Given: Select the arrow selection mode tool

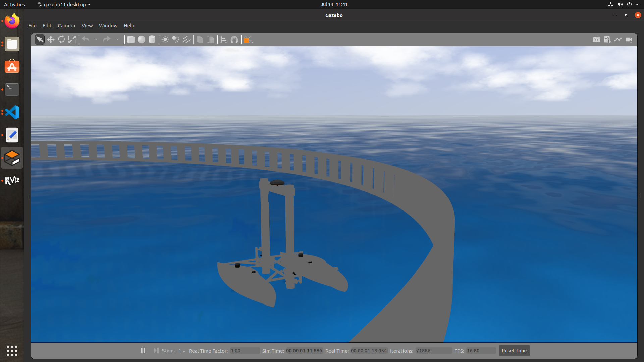Looking at the screenshot, I should [40, 40].
